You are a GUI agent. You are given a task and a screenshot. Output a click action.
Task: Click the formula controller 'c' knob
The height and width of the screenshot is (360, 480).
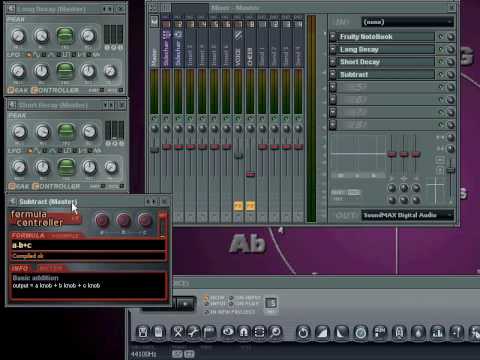tap(145, 220)
